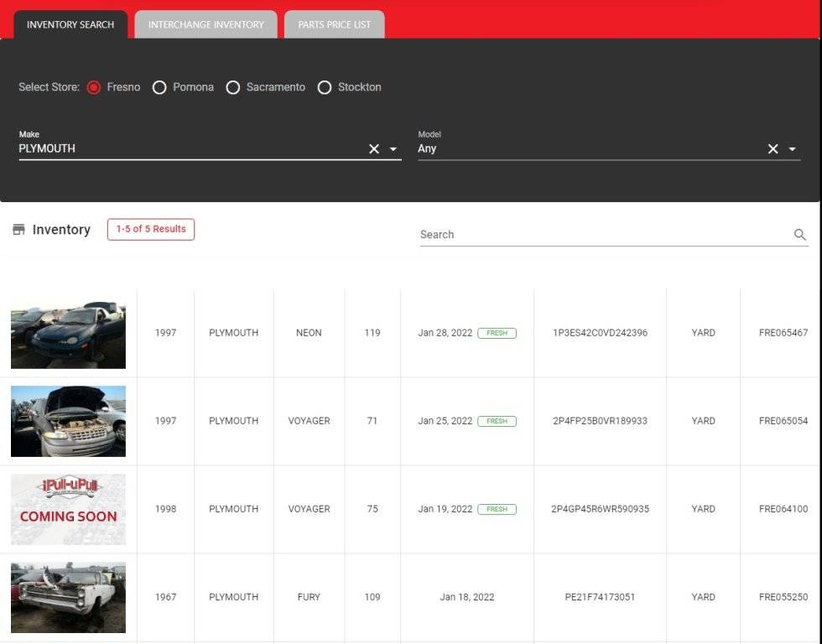
Task: Click FRESH badge on 1997 Neon row
Action: (x=497, y=333)
